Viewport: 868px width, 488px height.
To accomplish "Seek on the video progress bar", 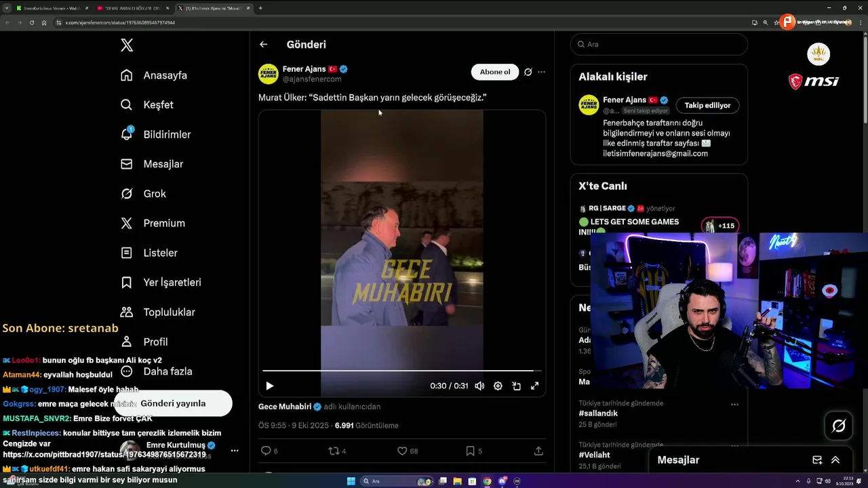I will coord(402,371).
